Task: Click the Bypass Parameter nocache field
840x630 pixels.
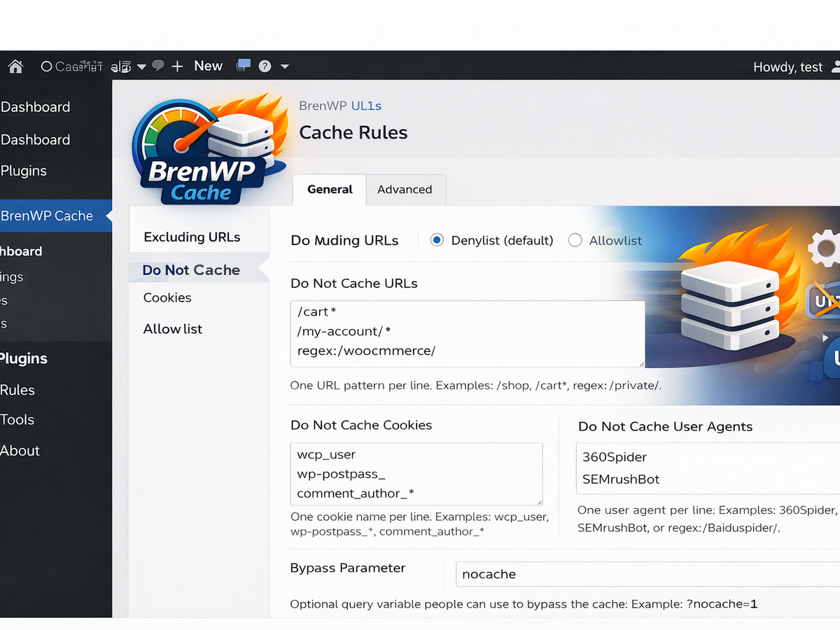Action: click(647, 574)
